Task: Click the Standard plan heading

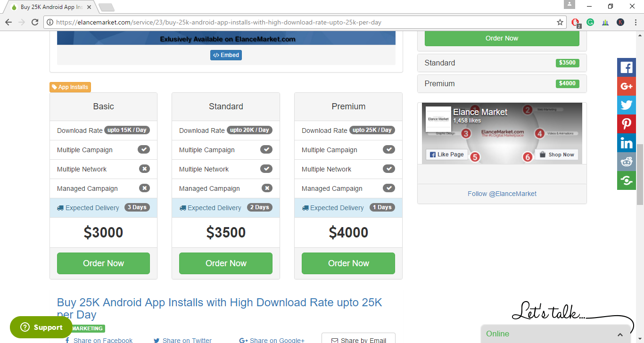Action: point(226,106)
